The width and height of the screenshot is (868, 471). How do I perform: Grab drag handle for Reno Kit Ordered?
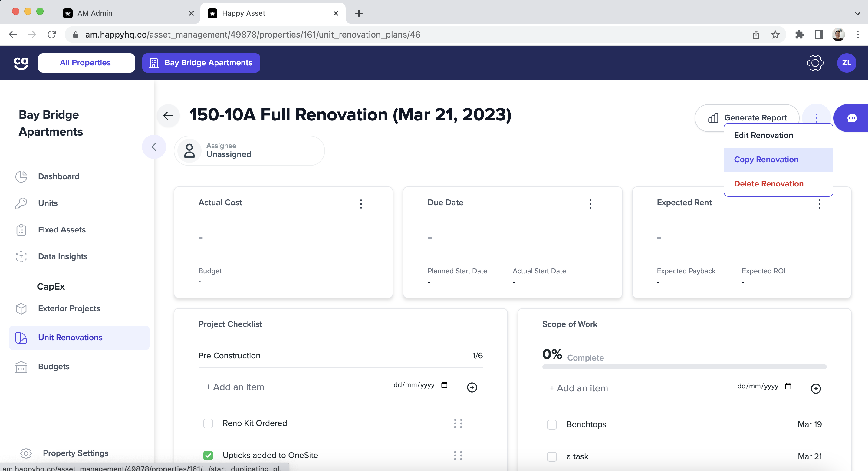458,423
